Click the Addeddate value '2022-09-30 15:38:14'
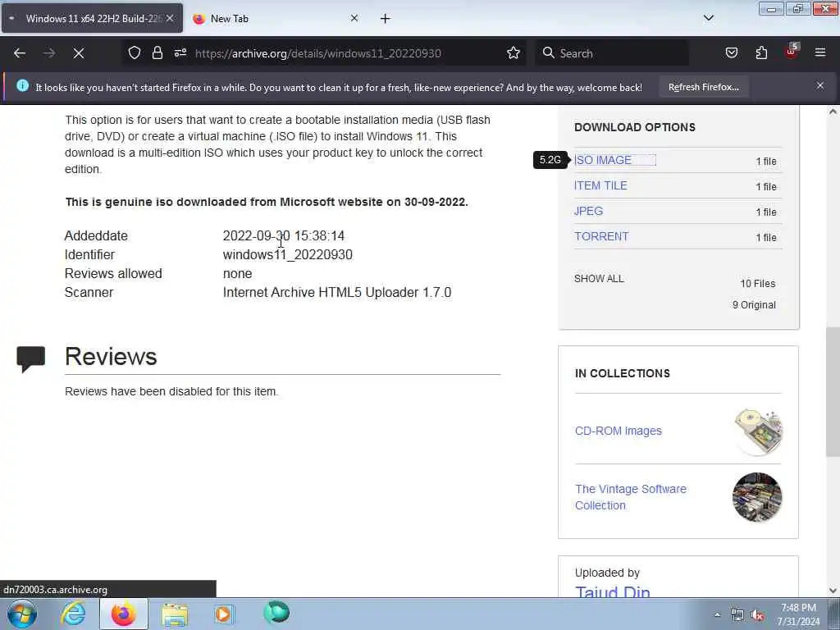Image resolution: width=840 pixels, height=630 pixels. [x=283, y=235]
